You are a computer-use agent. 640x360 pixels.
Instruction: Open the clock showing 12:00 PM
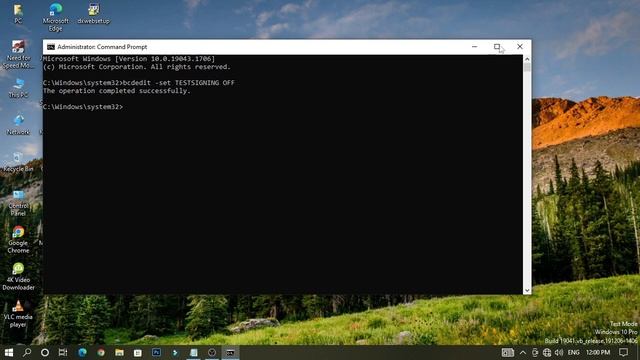[598, 352]
